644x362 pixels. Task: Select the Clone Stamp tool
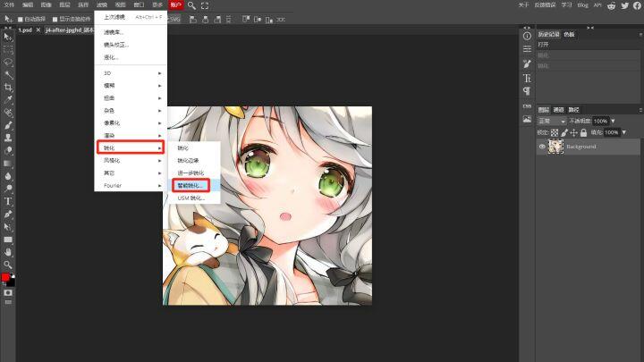click(x=8, y=138)
